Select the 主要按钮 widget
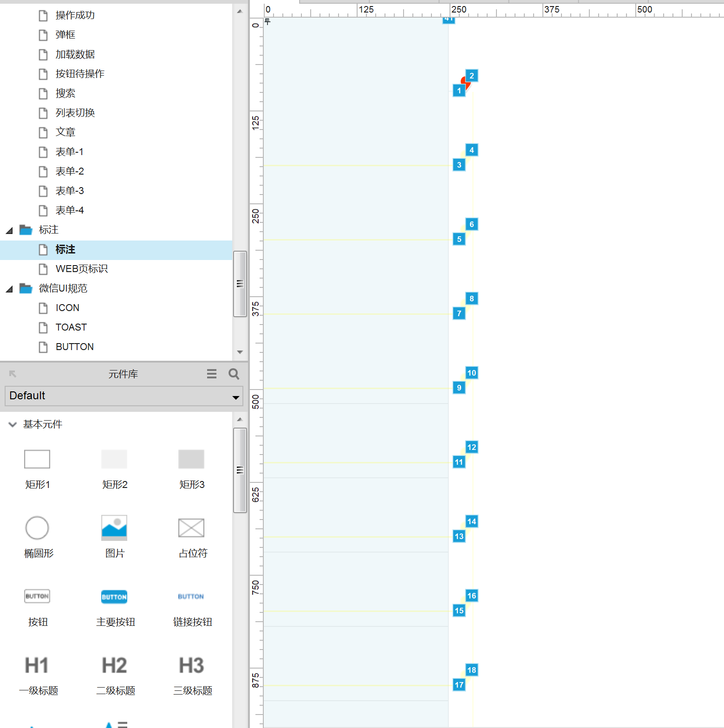 click(115, 607)
